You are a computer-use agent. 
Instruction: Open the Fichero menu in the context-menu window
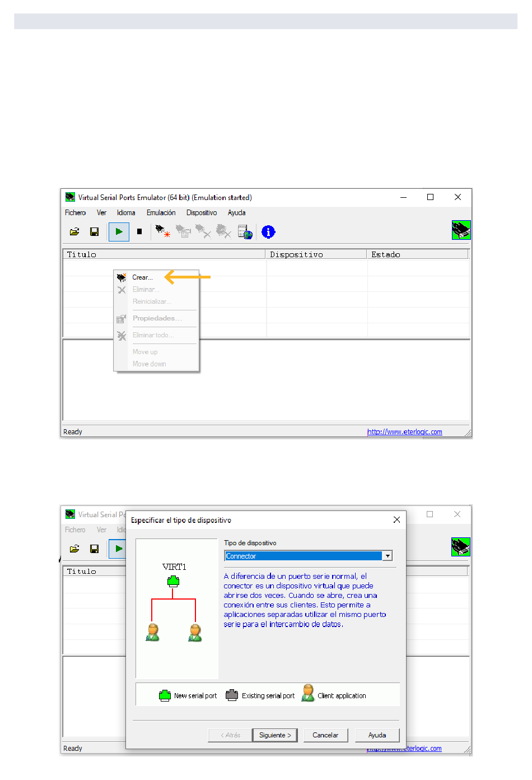coord(75,213)
